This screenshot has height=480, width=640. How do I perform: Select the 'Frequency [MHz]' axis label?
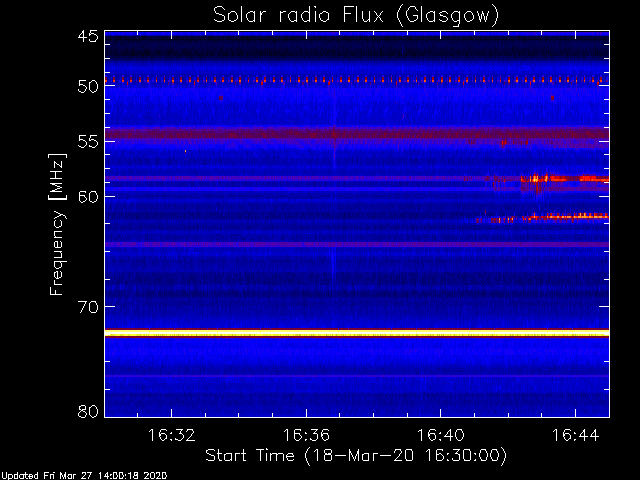point(58,224)
